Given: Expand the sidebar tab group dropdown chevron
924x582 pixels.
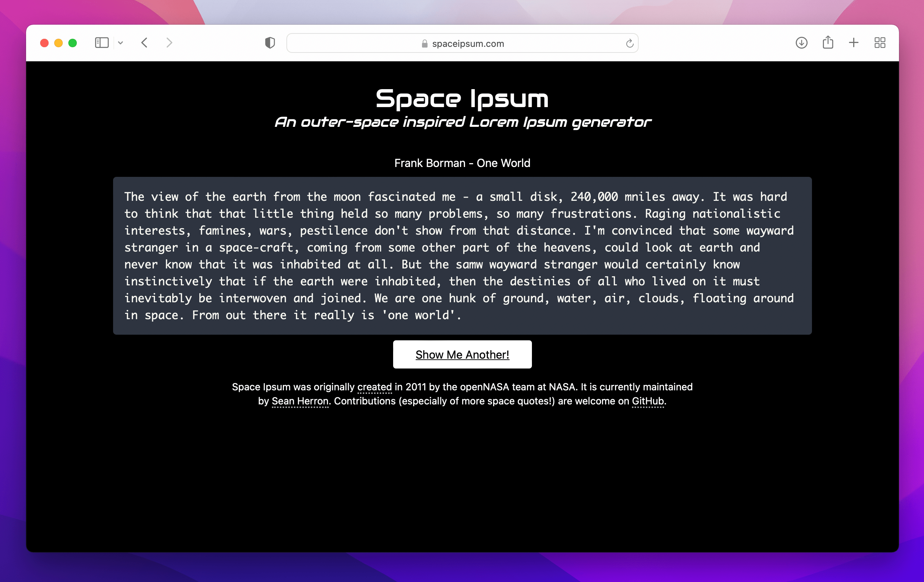Looking at the screenshot, I should point(120,43).
